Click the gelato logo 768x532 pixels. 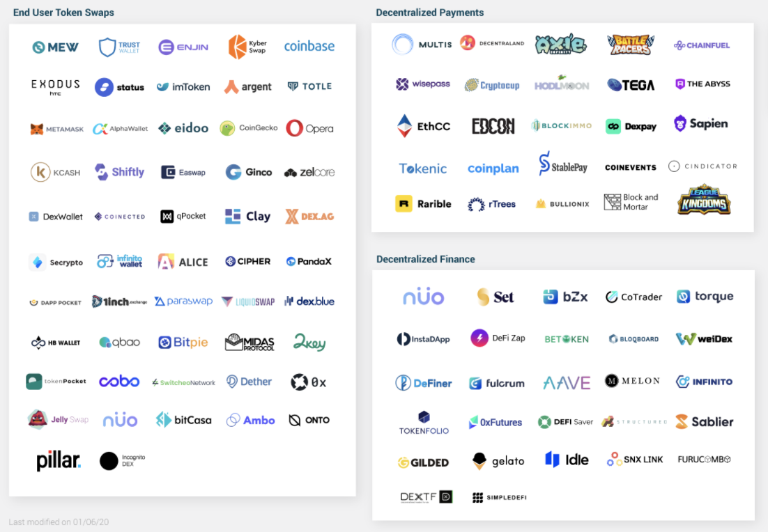(x=498, y=460)
